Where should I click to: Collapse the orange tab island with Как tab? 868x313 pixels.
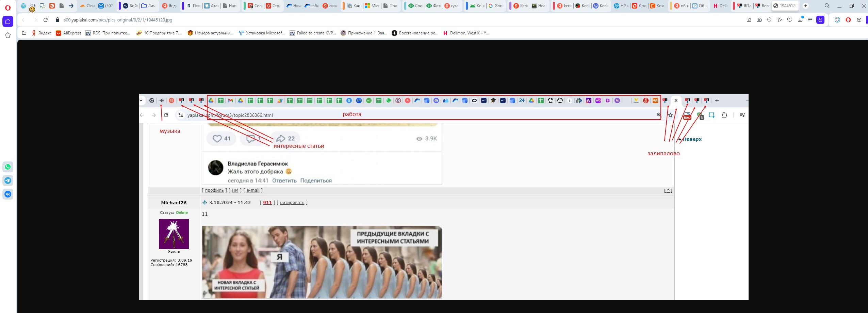tap(344, 6)
